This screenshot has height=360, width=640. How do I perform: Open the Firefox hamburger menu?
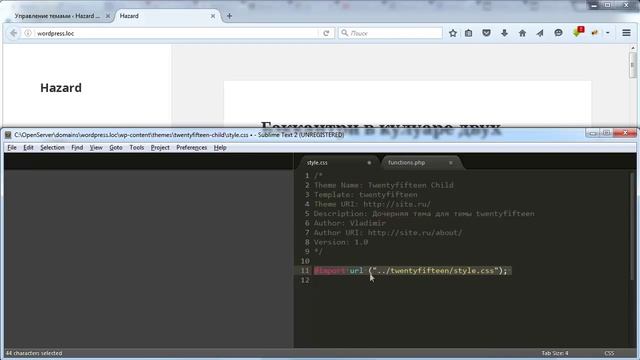(x=626, y=33)
